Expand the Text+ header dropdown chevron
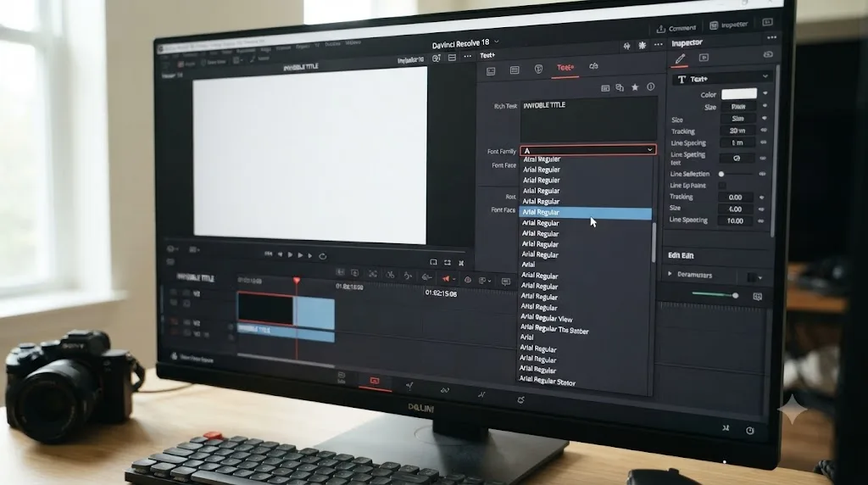Viewport: 868px width, 485px height. coord(765,76)
